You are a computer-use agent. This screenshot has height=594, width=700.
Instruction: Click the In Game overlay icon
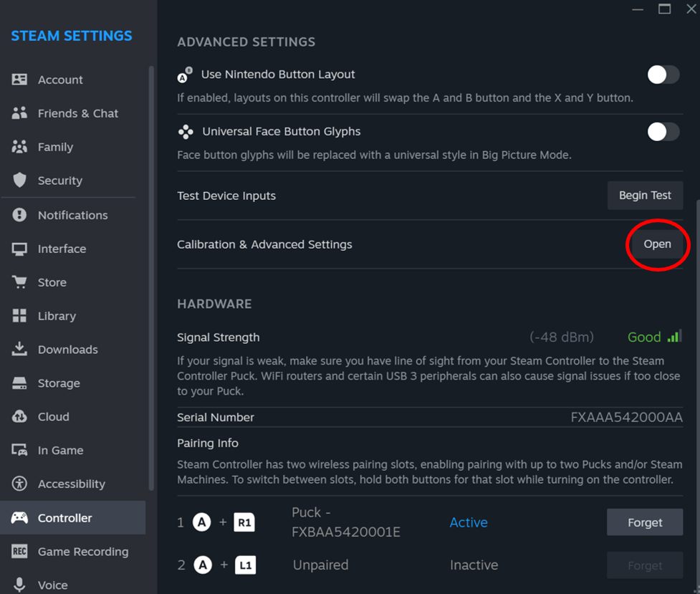[x=19, y=450]
